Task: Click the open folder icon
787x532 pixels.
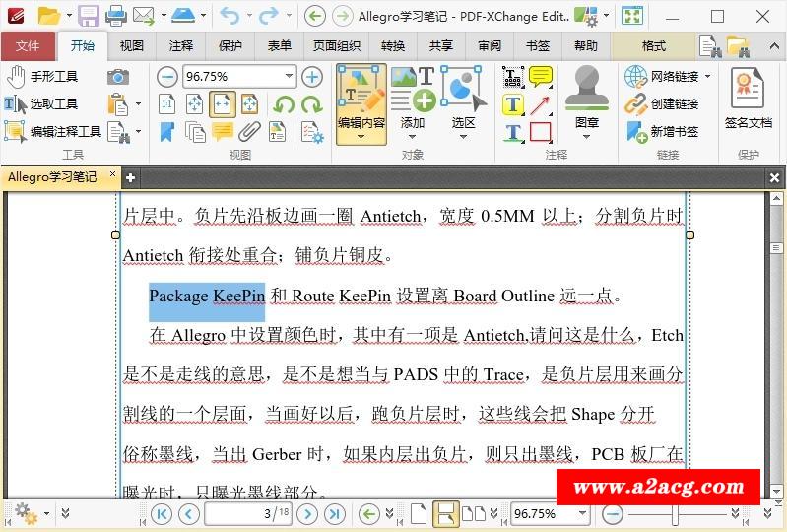Action: (x=49, y=16)
